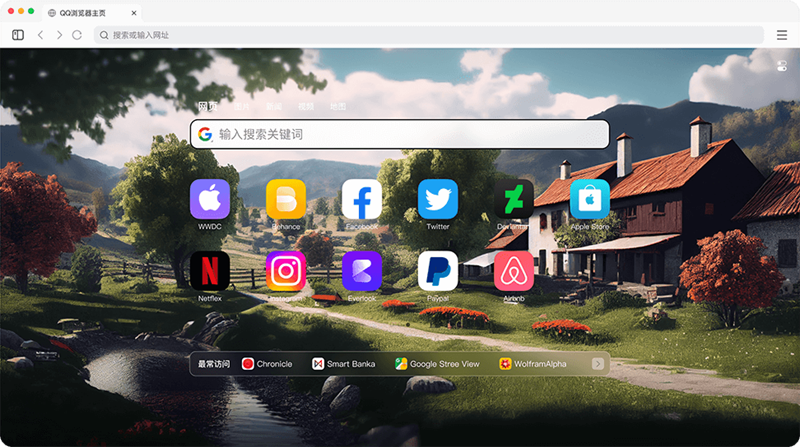Open the WWDC shortcut icon
This screenshot has height=447, width=800.
[x=210, y=199]
